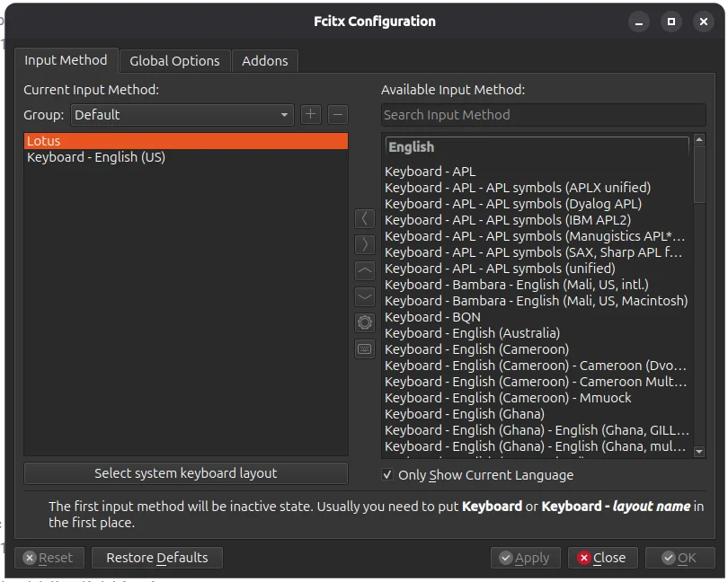Viewport: 728px width, 582px height.
Task: Remove the current input method group
Action: tap(338, 114)
